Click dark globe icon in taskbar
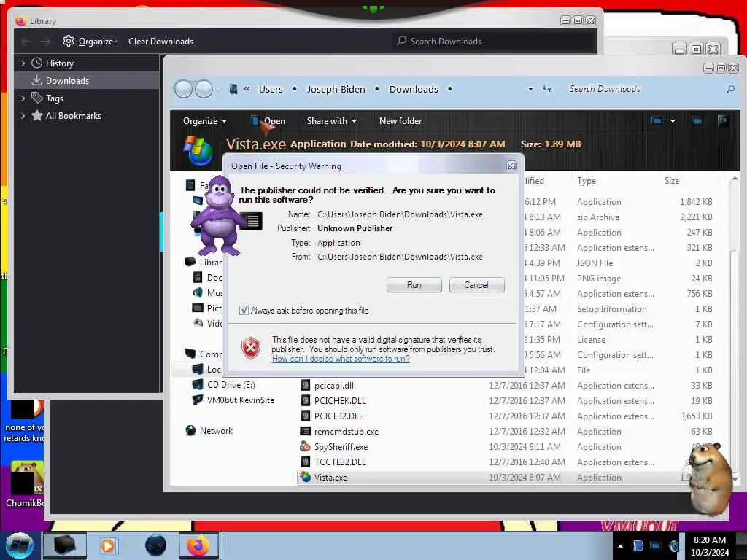Viewport: 747px width, 560px height. click(x=156, y=545)
